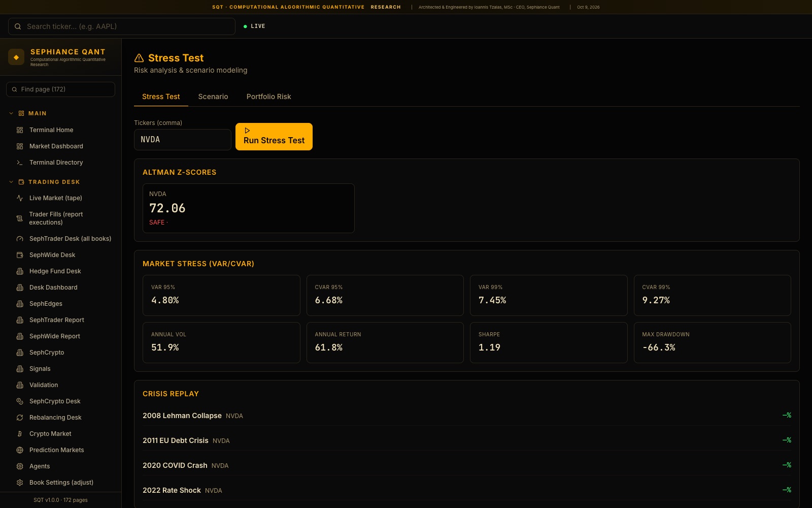Image resolution: width=812 pixels, height=508 pixels.
Task: Click the SephWide Desk wallet icon
Action: (20, 255)
